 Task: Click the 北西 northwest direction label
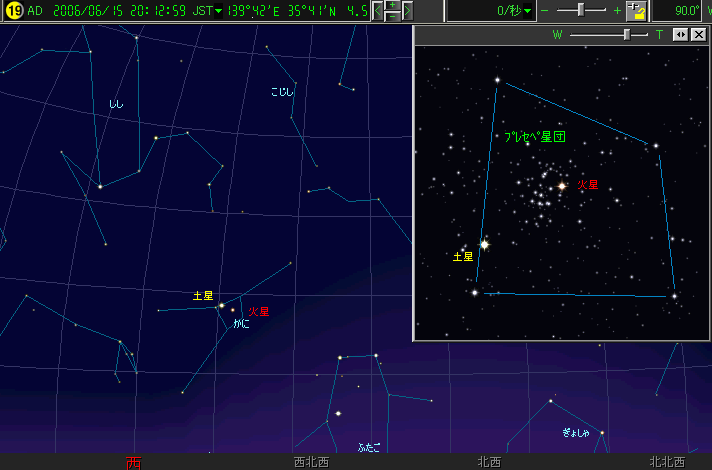pos(489,462)
